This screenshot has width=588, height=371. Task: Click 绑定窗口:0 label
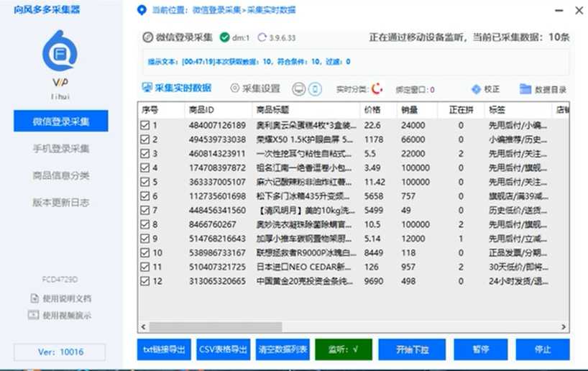click(x=415, y=90)
